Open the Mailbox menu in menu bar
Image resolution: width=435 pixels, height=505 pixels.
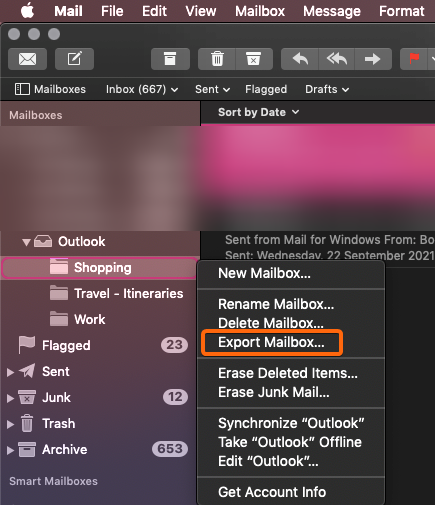click(x=260, y=11)
